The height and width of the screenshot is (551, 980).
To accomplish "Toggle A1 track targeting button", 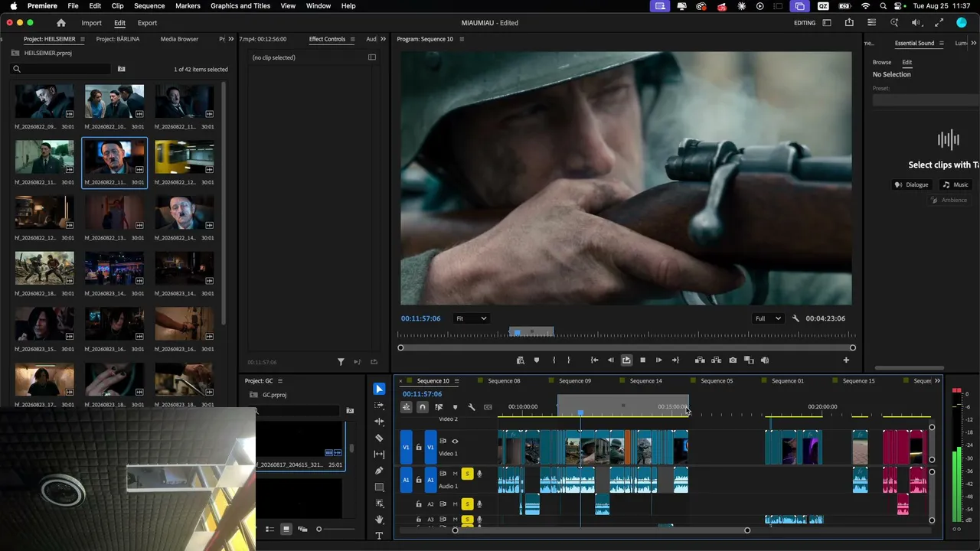I will (x=430, y=480).
